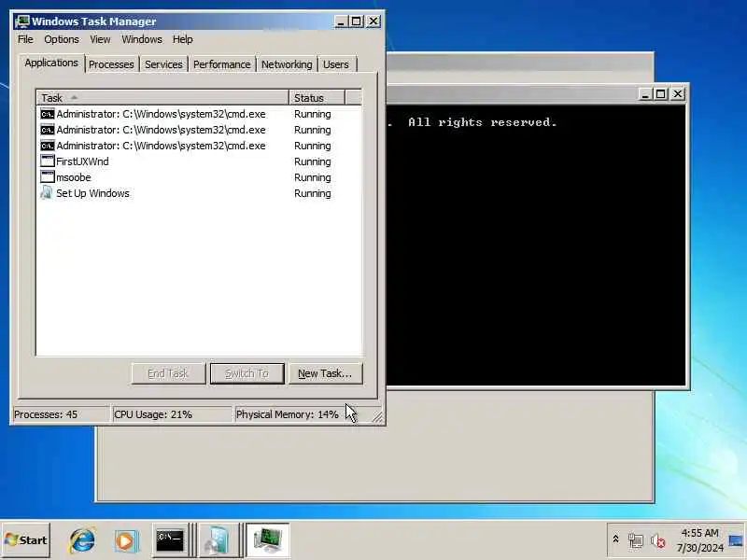Minimize the Windows Task Manager window
This screenshot has width=747, height=560.
[340, 21]
